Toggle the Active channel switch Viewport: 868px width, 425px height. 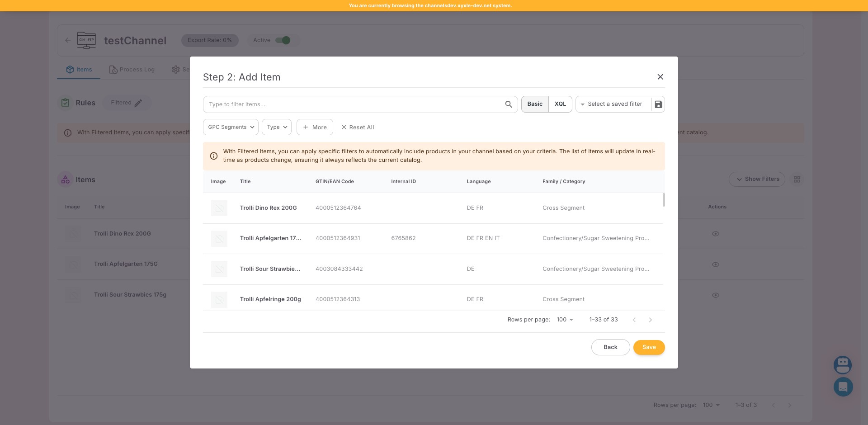(283, 40)
